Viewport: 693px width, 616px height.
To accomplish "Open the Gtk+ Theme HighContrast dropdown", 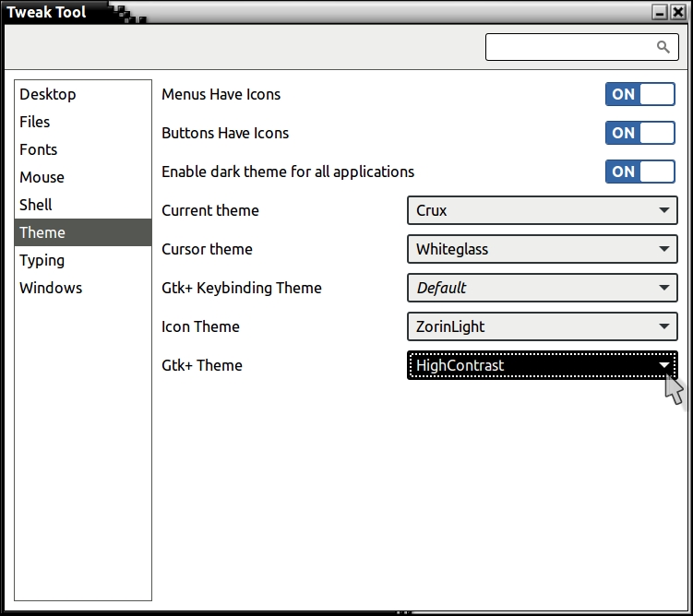I will tap(542, 365).
